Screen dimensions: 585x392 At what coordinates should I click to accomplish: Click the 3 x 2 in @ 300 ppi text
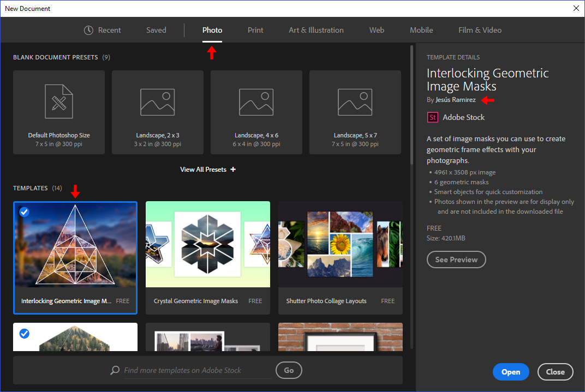158,144
